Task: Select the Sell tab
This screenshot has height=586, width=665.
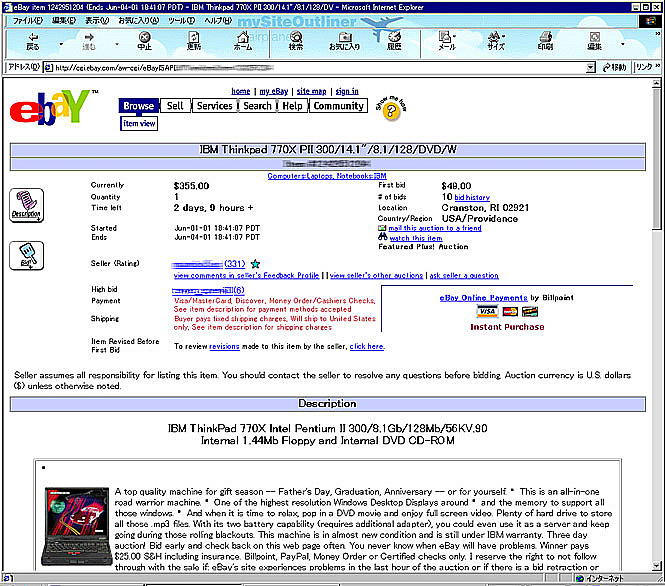Action: coord(175,106)
